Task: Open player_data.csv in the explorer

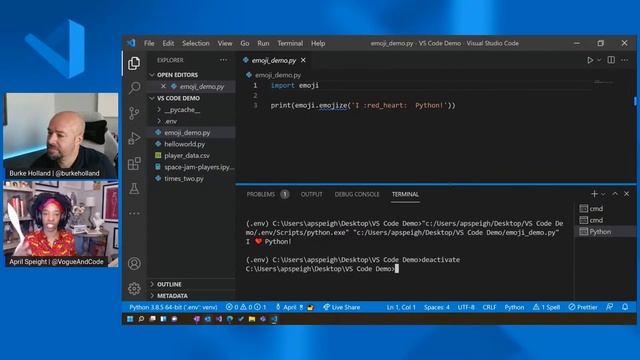Action: tap(191, 156)
